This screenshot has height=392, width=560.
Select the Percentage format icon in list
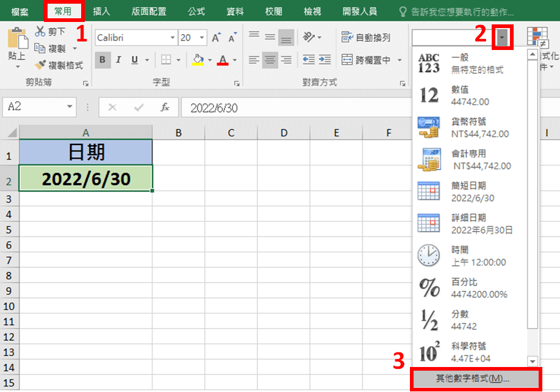tap(428, 287)
